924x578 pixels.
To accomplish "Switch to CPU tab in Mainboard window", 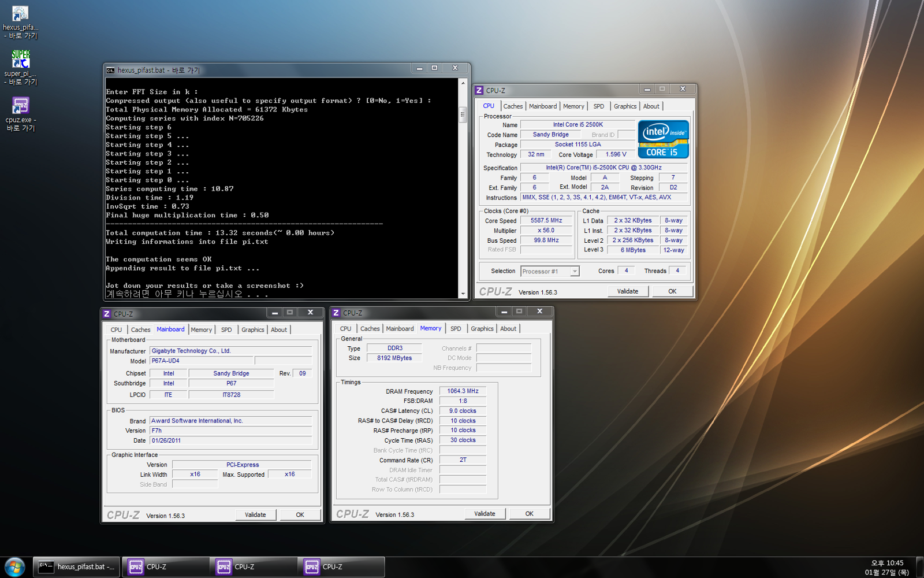I will point(116,330).
